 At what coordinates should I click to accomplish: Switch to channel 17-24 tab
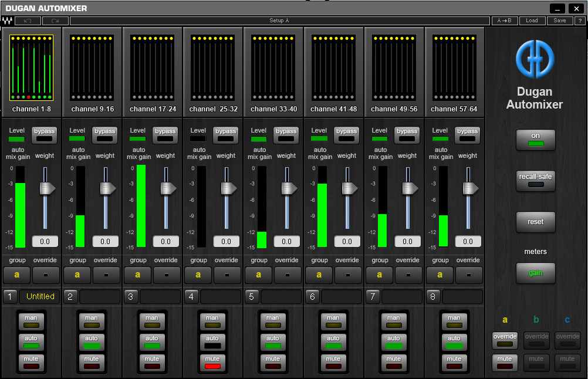153,68
